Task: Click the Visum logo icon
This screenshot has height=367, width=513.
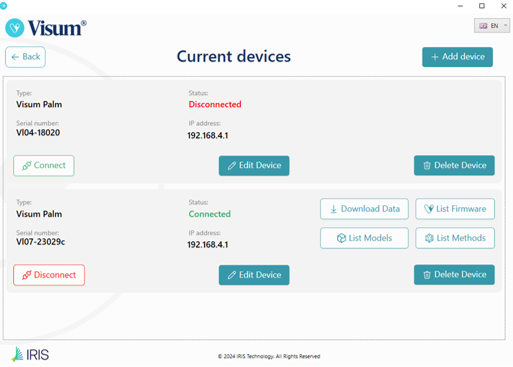Action: pyautogui.click(x=15, y=28)
